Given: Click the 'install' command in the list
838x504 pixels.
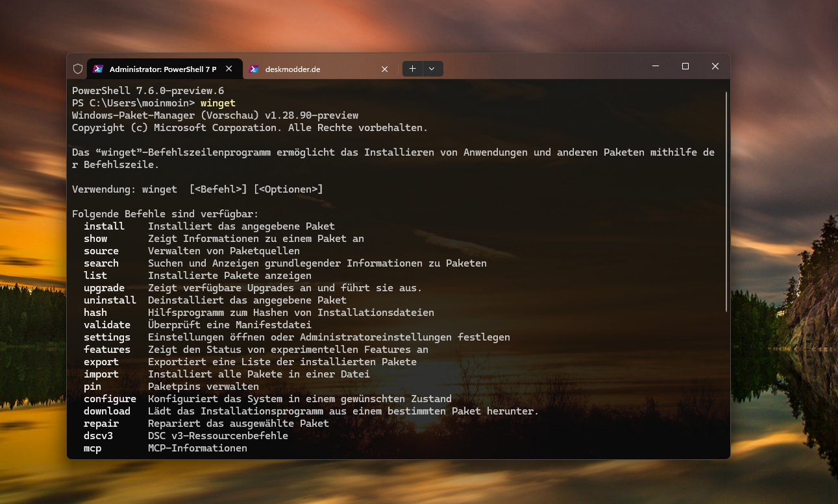Looking at the screenshot, I should 104,226.
